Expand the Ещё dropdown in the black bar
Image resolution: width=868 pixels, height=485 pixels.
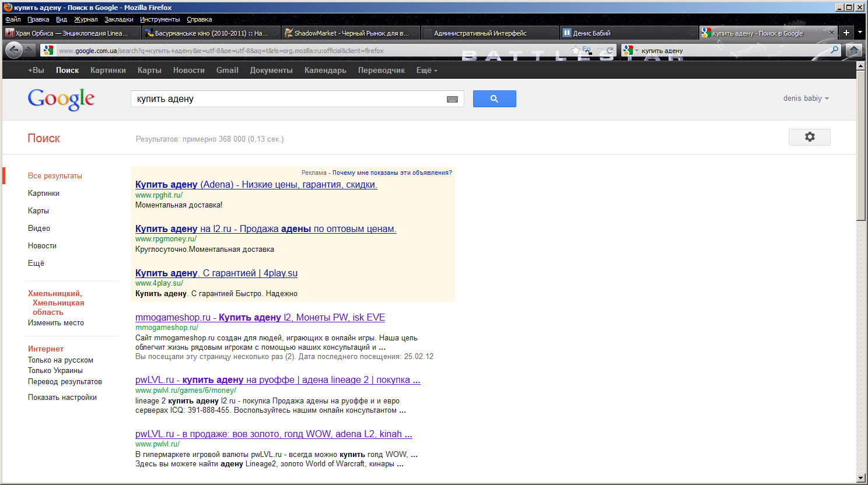pos(426,70)
